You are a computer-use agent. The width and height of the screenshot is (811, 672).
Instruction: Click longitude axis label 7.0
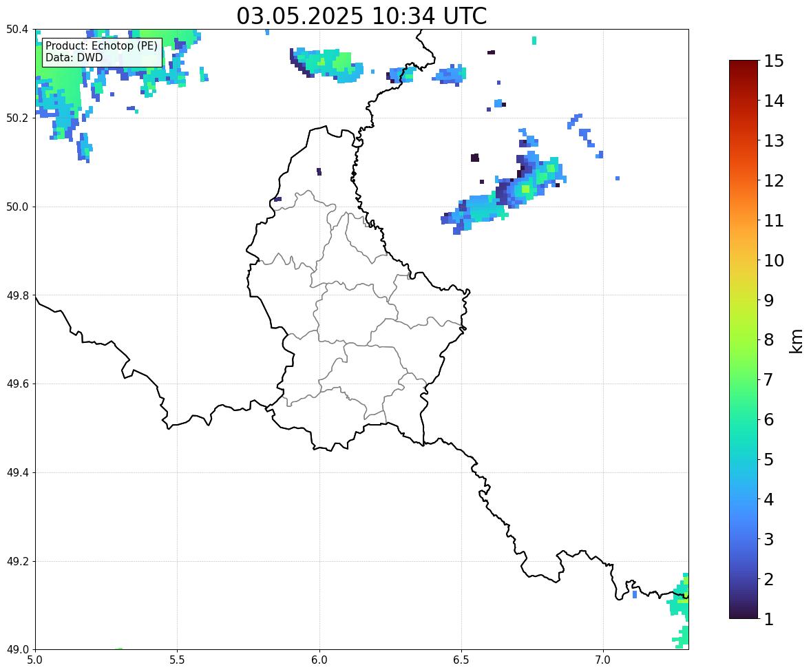coord(604,660)
